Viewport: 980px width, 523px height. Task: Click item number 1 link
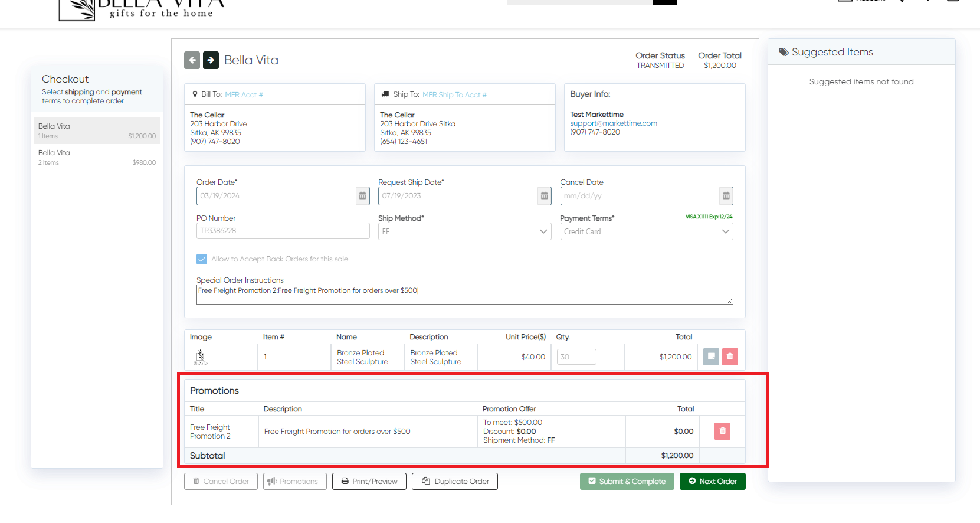[266, 357]
